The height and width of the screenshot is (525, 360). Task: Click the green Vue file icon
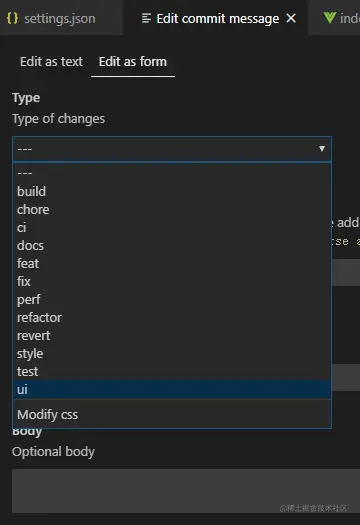329,18
